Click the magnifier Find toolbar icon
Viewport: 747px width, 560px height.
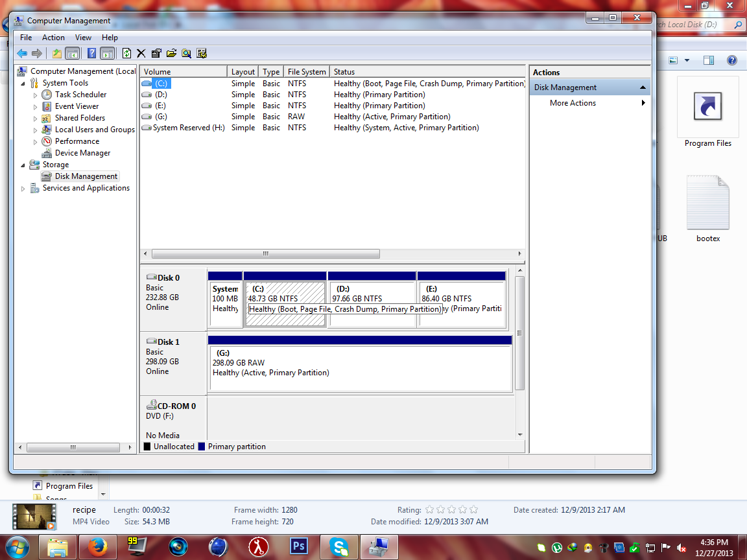pos(186,53)
